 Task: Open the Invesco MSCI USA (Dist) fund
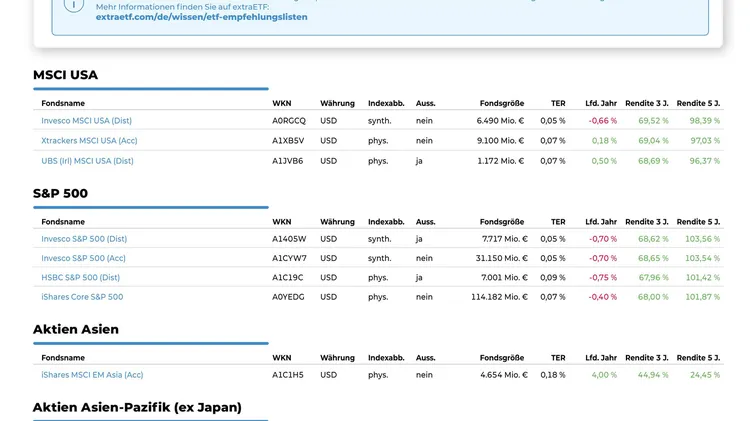pyautogui.click(x=86, y=121)
